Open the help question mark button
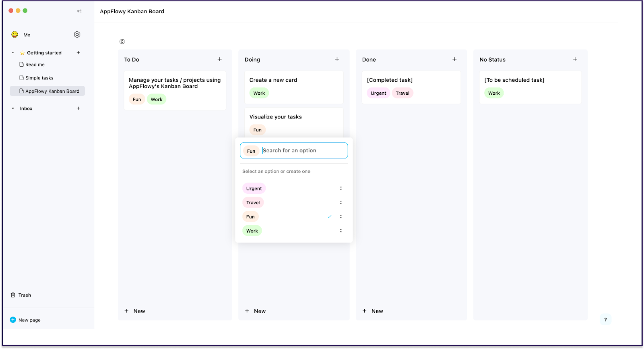Image resolution: width=644 pixels, height=349 pixels. pyautogui.click(x=605, y=320)
